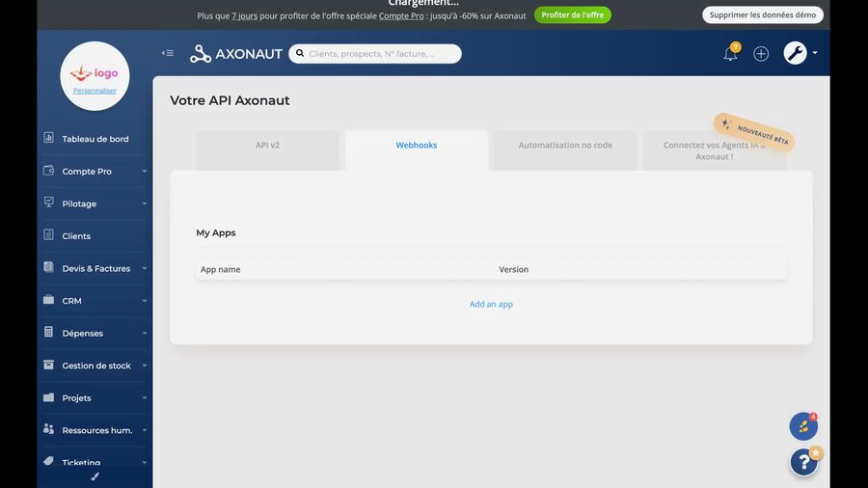Click the Axonaut logo in header
This screenshot has height=488, width=868.
click(x=236, y=54)
